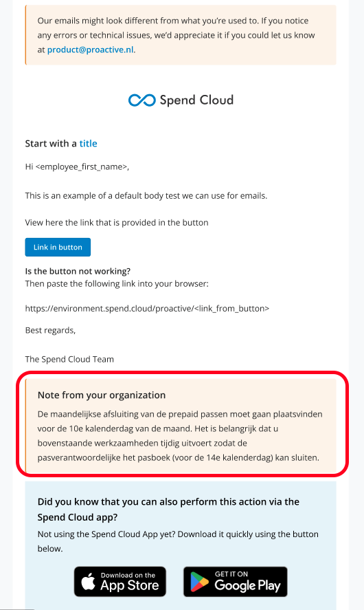364x610 pixels.
Task: Click "Download on the App Store" badge text
Action: coord(129,582)
